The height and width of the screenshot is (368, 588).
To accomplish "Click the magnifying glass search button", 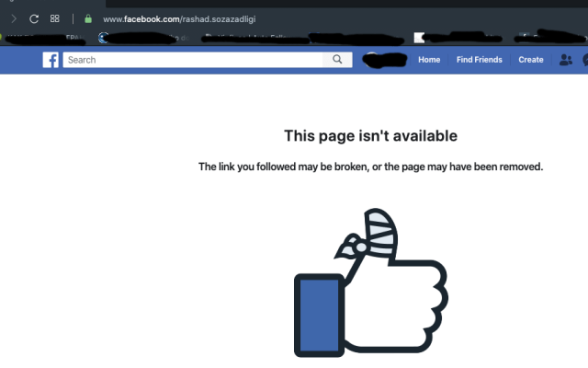I will click(x=337, y=60).
